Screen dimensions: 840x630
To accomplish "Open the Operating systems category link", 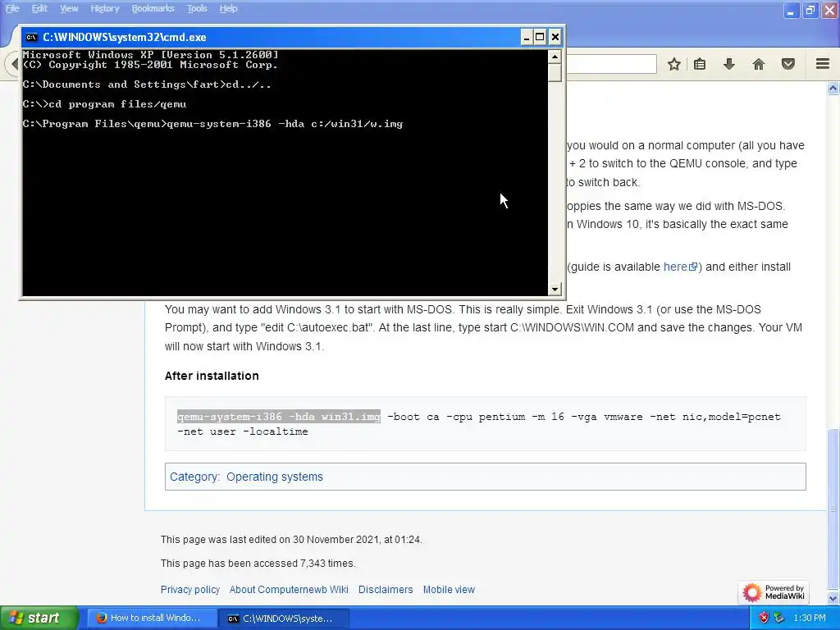I will point(274,477).
